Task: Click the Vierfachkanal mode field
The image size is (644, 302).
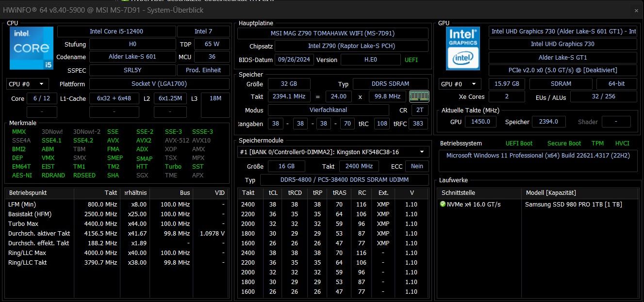Action: pyautogui.click(x=328, y=110)
